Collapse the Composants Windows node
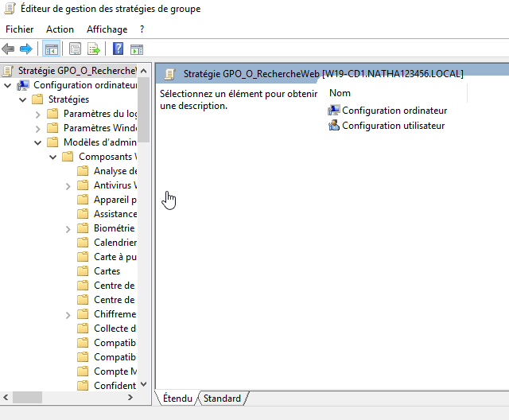 tap(53, 157)
